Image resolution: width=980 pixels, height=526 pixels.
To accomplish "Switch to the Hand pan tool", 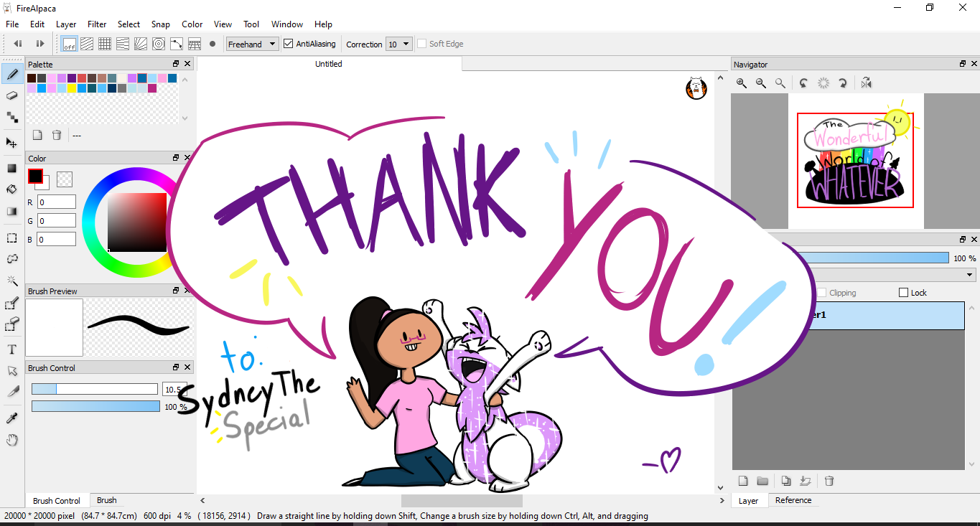I will (12, 440).
